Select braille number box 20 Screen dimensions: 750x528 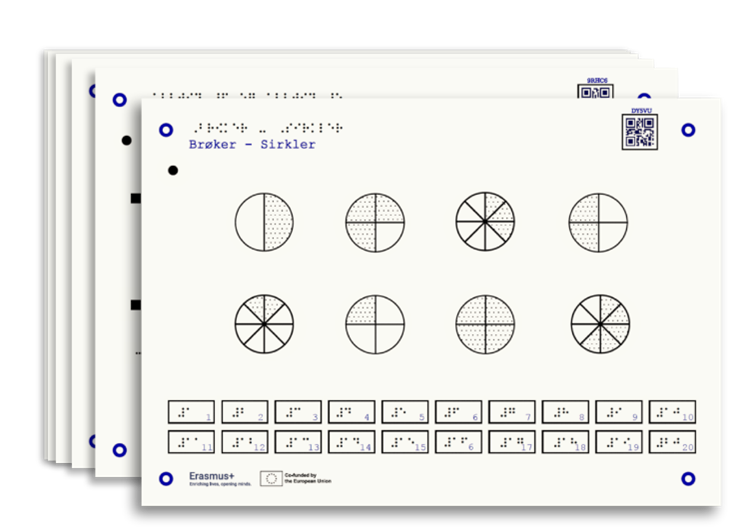point(673,442)
